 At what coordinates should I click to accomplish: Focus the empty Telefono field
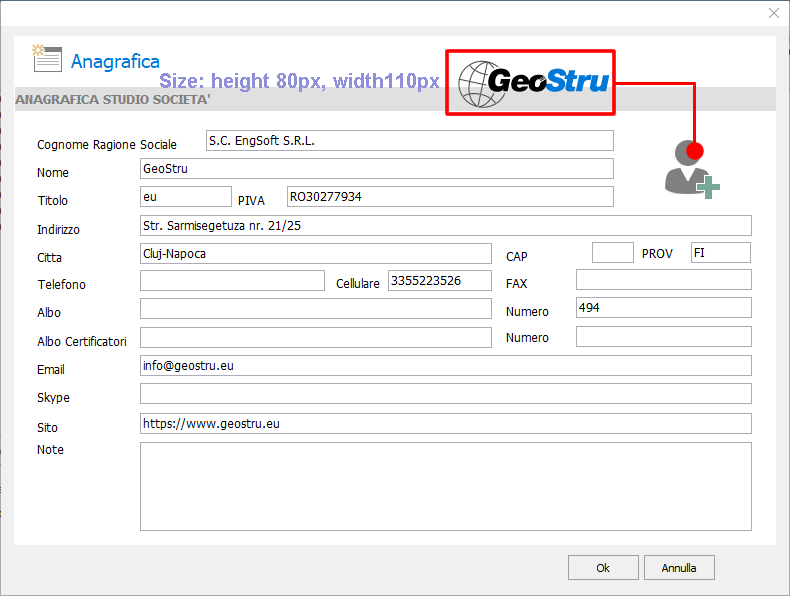232,281
